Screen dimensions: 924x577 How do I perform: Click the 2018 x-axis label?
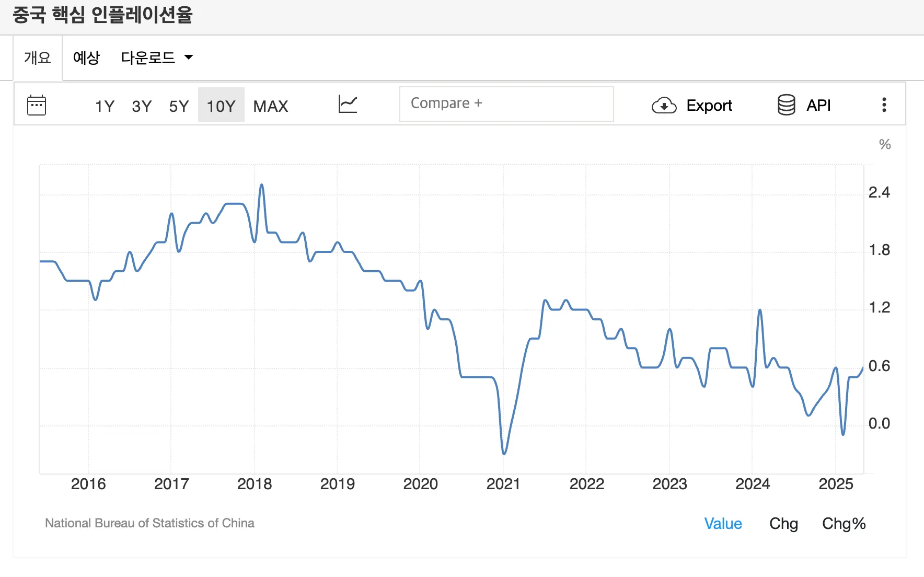coord(255,484)
